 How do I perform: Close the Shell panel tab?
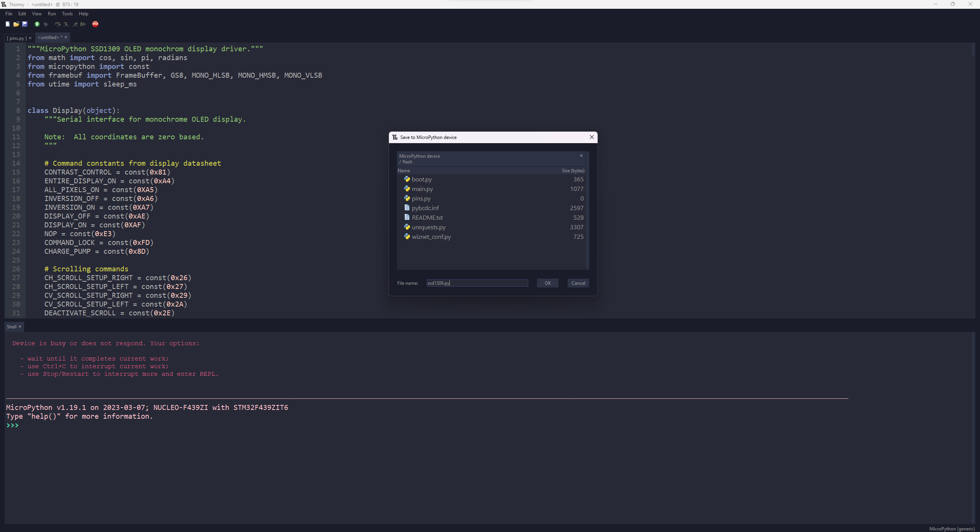[20, 326]
